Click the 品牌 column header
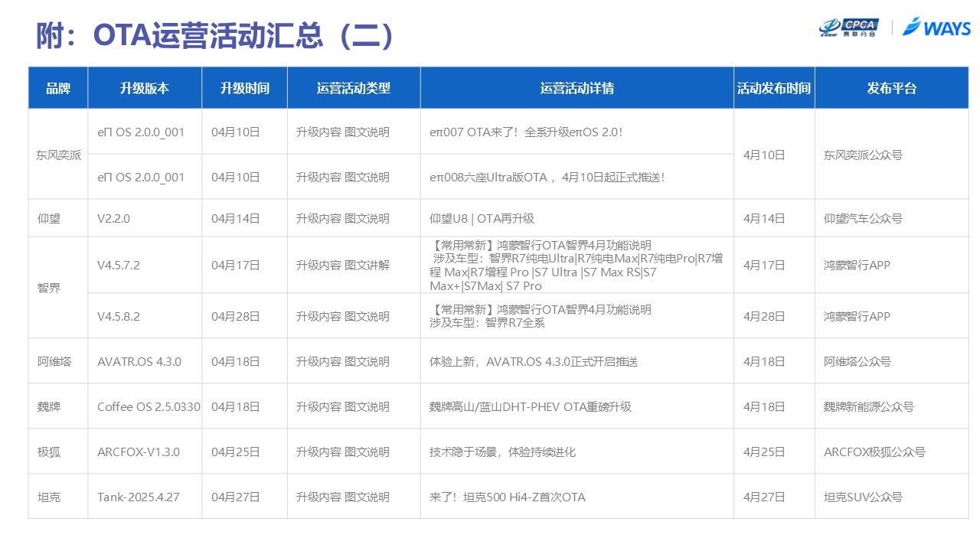 click(58, 88)
